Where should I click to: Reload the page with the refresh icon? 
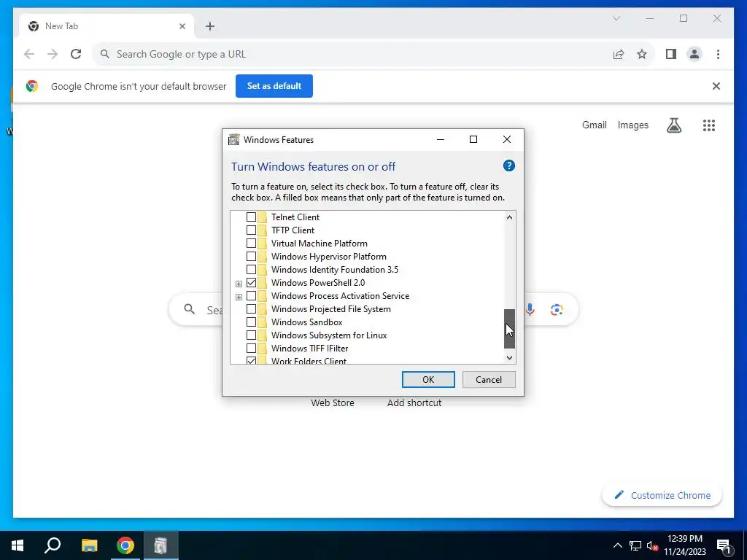click(x=76, y=54)
